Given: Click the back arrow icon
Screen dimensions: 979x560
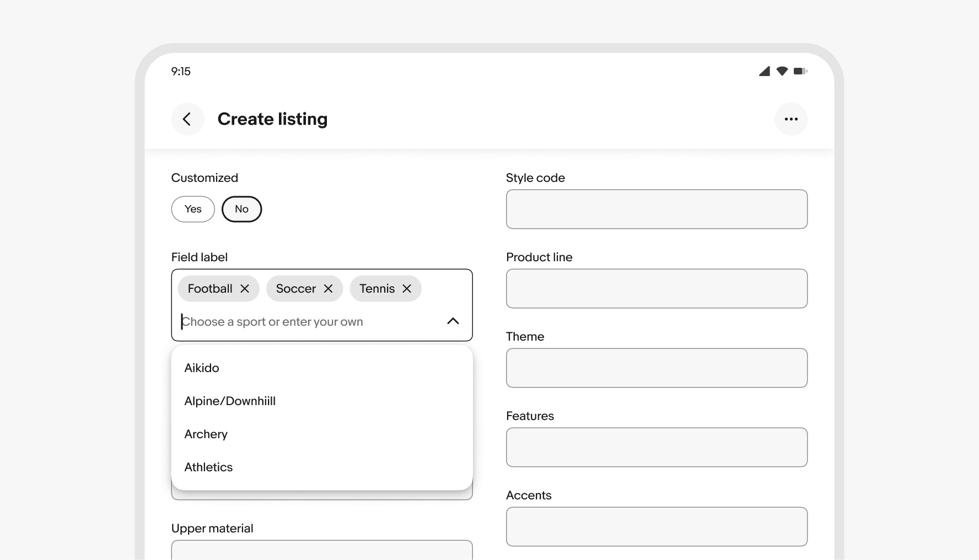Looking at the screenshot, I should click(187, 119).
